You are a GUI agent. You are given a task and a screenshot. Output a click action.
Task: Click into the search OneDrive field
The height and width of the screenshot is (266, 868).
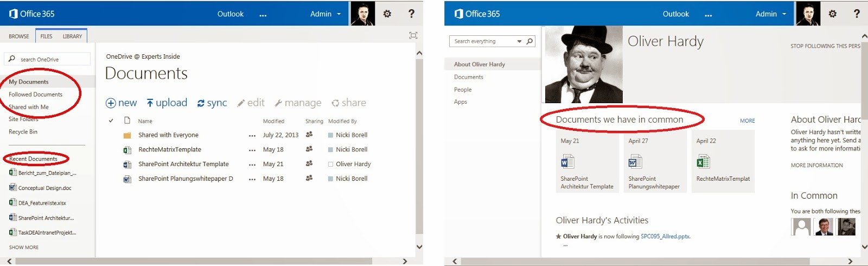[48, 59]
